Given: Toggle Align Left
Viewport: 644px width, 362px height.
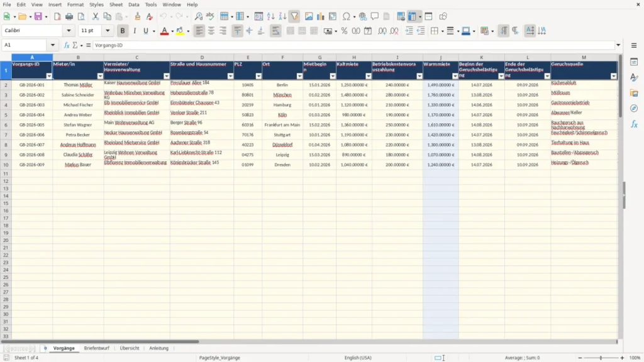Looking at the screenshot, I should click(x=199, y=31).
